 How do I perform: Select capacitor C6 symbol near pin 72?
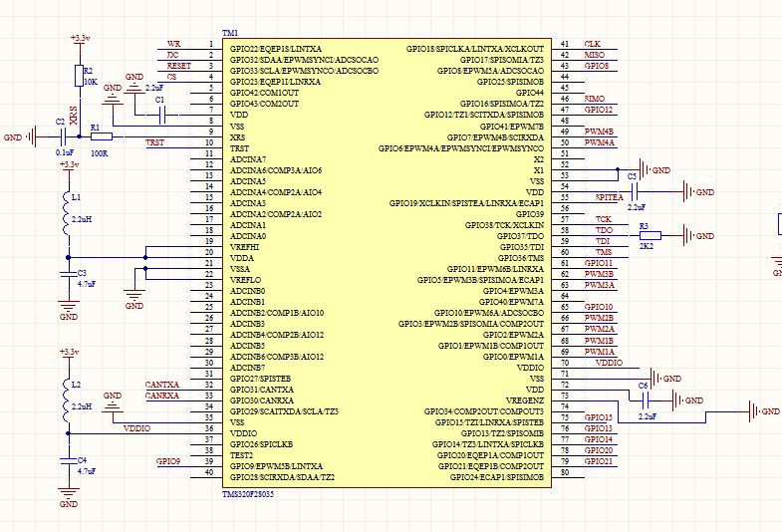click(x=646, y=400)
